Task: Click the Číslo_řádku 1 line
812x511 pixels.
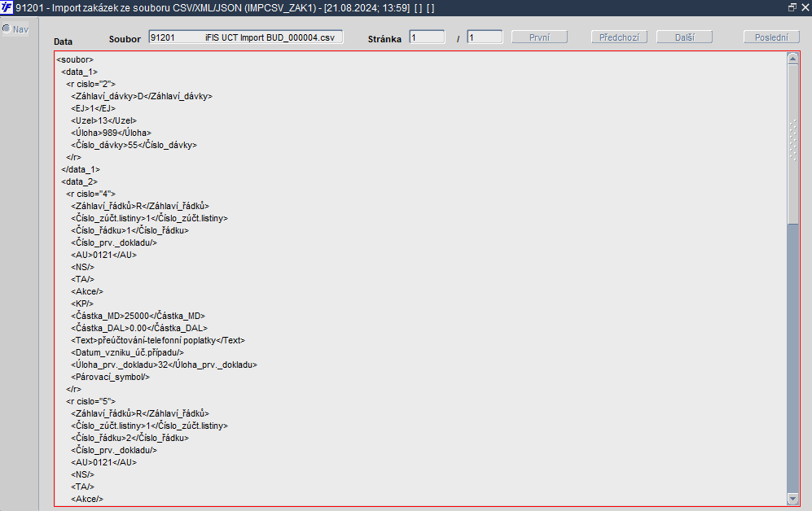Action: point(130,230)
